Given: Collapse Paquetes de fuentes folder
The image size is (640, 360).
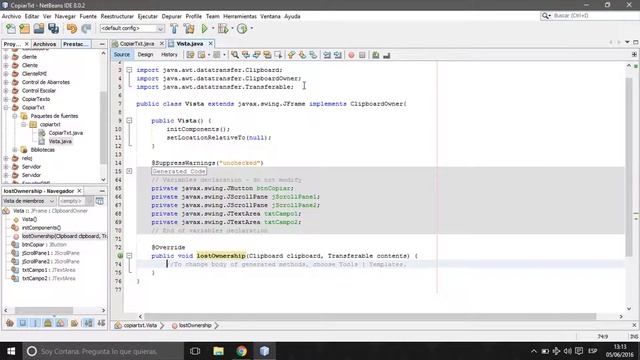Looking at the screenshot, I should tap(15, 116).
